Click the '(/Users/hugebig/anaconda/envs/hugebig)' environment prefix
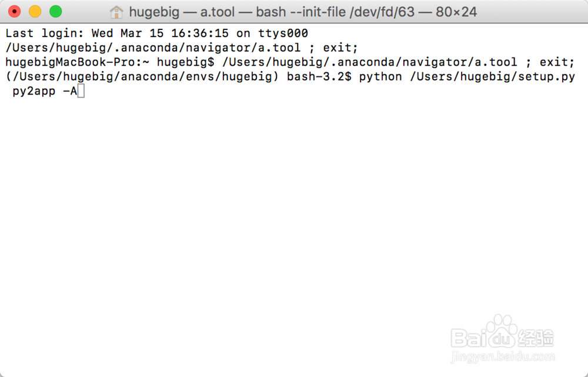The width and height of the screenshot is (588, 377). tap(142, 77)
